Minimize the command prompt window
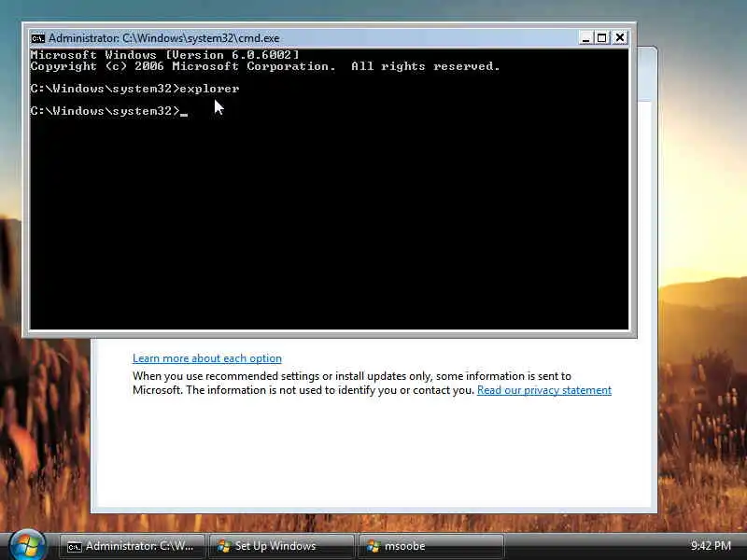This screenshot has width=747, height=560. coord(585,37)
